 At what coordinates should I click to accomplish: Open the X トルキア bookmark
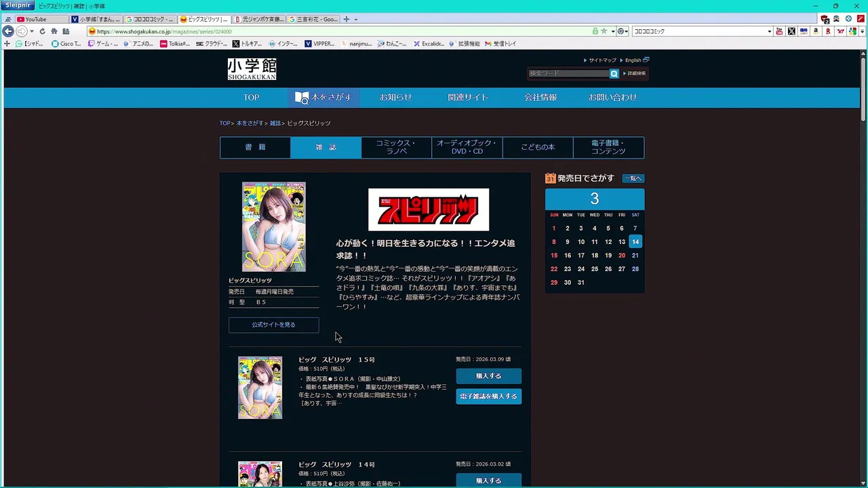247,43
